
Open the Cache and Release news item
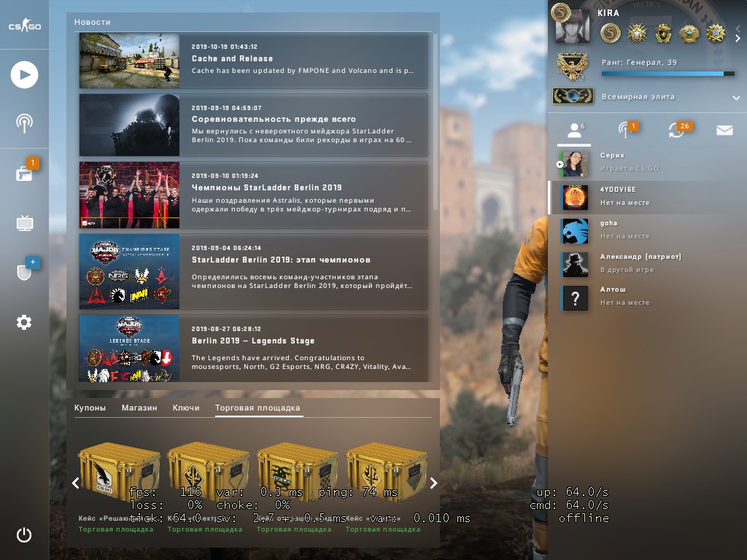253,61
